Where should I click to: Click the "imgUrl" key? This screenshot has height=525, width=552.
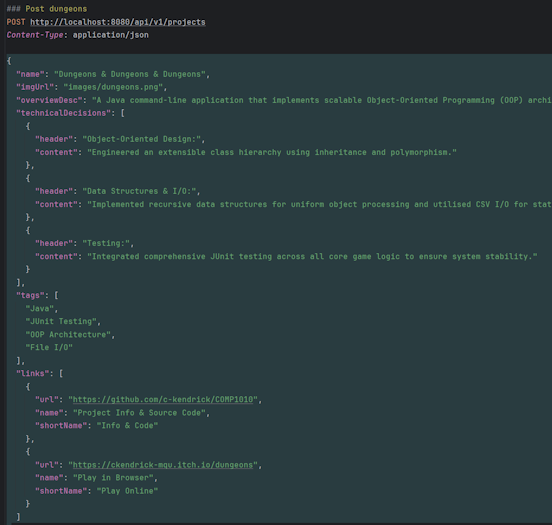pos(35,87)
